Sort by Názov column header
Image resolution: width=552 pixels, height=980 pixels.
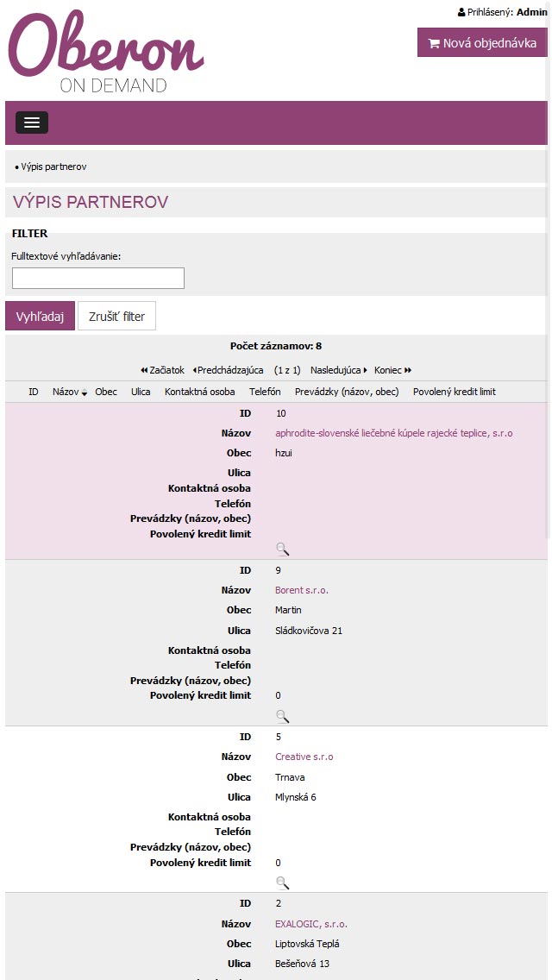[69, 392]
